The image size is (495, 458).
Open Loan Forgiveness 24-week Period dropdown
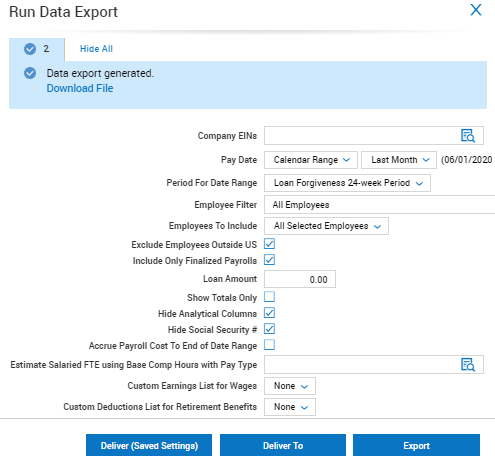tap(347, 183)
